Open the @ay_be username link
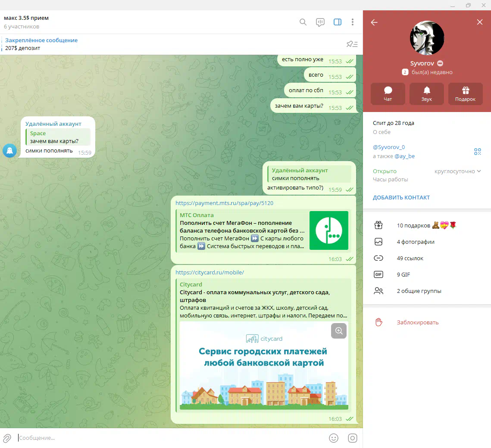 tap(405, 156)
